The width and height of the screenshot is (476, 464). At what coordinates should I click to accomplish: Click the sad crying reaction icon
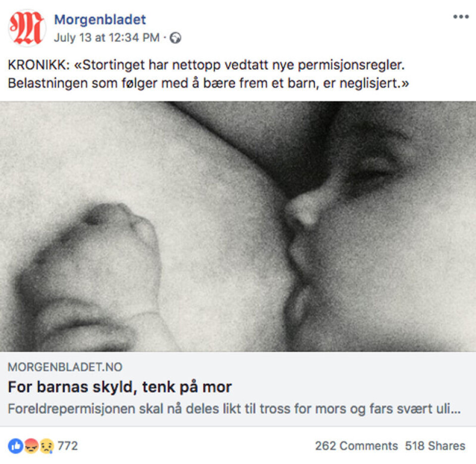(x=47, y=446)
